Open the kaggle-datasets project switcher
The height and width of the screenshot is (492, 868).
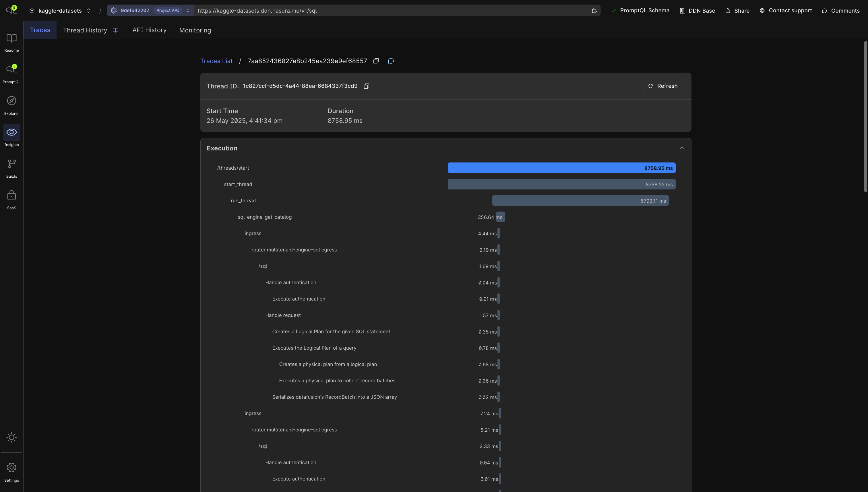(x=88, y=10)
